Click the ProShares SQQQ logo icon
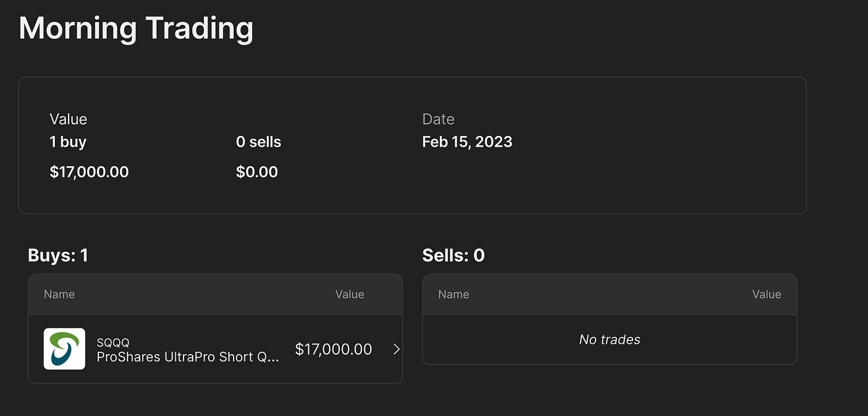Image resolution: width=868 pixels, height=416 pixels. tap(64, 349)
